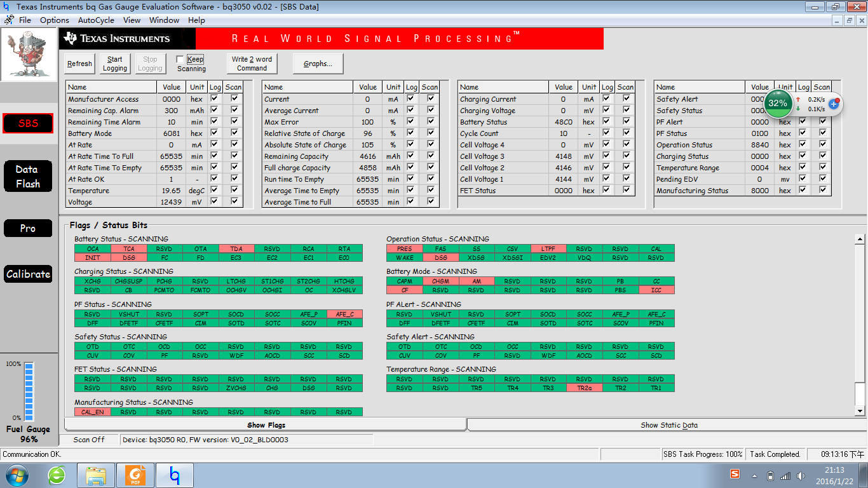Click the TCA flag in Battery Status

128,249
